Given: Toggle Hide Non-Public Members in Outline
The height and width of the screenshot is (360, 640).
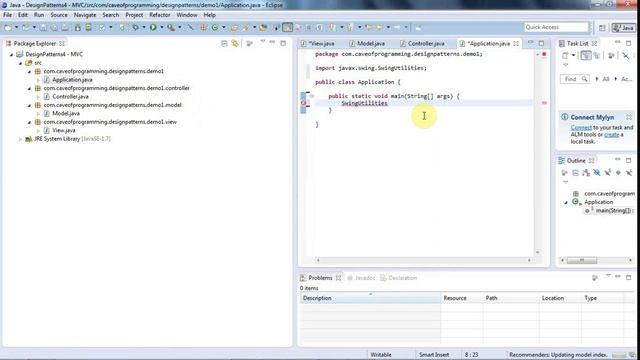Looking at the screenshot, I should click(618, 173).
